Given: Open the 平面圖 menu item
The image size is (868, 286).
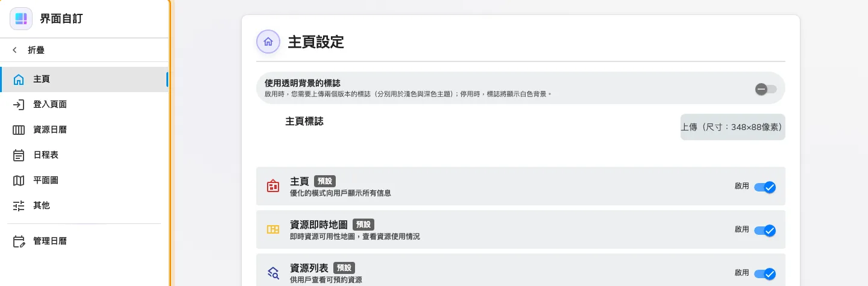Looking at the screenshot, I should [x=84, y=181].
